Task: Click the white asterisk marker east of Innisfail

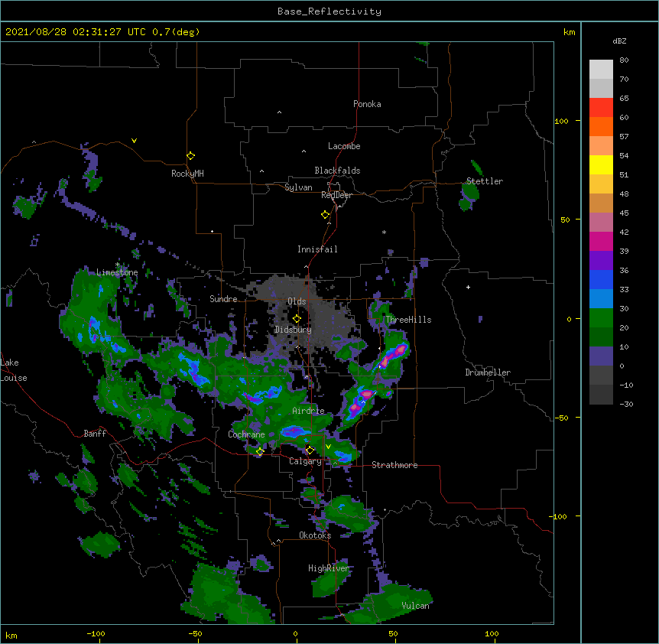Action: 384,232
